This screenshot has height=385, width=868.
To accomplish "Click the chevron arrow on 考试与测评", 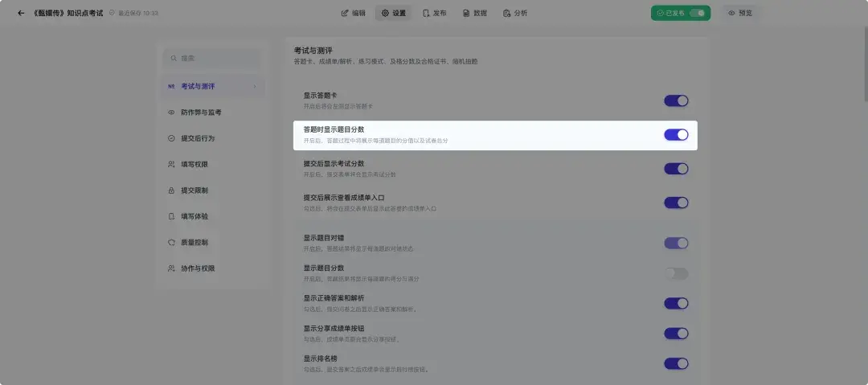I will click(255, 87).
